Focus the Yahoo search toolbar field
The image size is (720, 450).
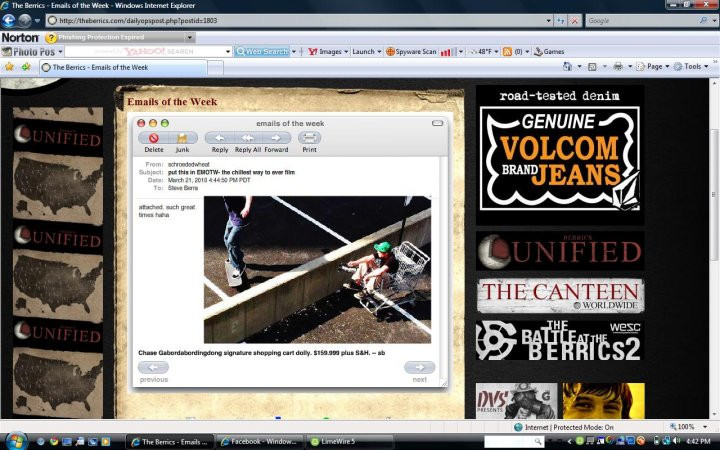pos(145,51)
